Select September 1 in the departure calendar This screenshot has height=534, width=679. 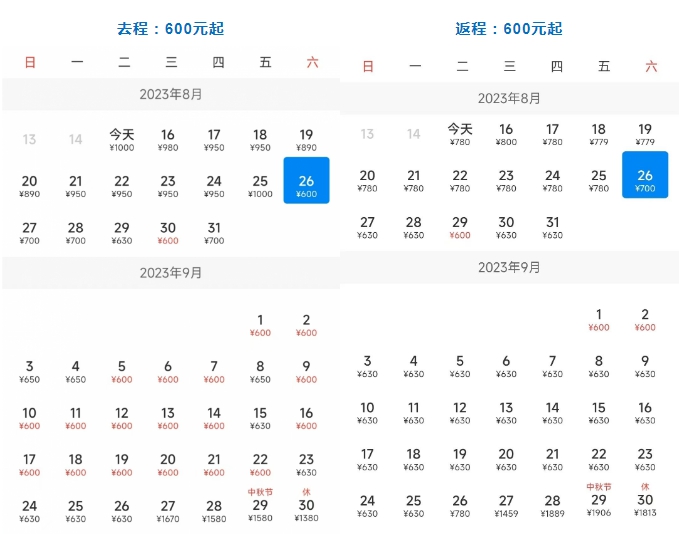tap(260, 326)
